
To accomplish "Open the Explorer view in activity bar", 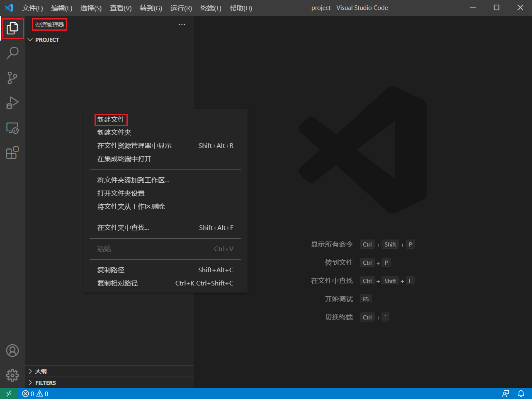I will tap(12, 28).
